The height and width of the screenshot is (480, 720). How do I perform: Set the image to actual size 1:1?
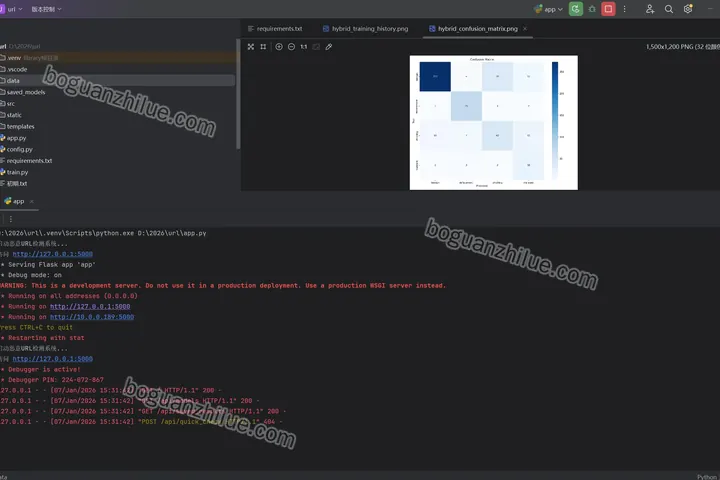coord(304,47)
